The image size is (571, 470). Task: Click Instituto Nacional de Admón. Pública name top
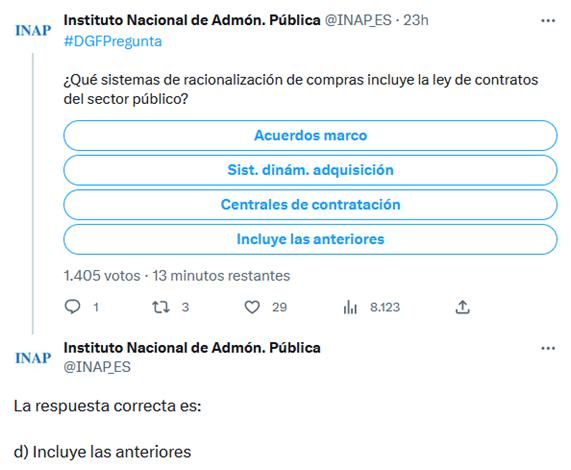(192, 20)
